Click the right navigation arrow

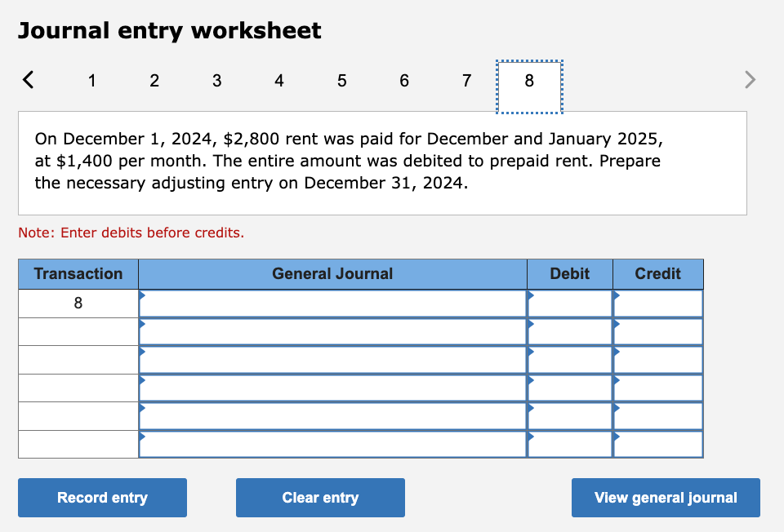click(x=749, y=79)
